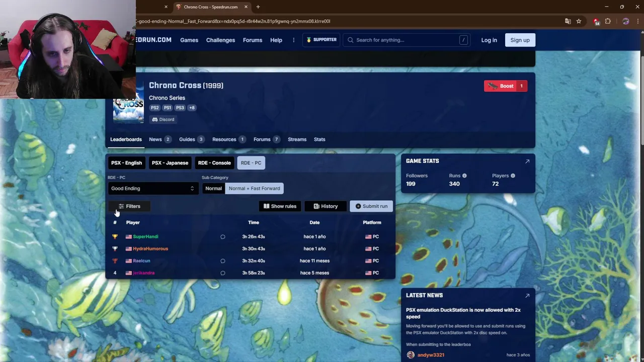Viewport: 644px width, 362px height.
Task: Expand the +8 more platforms tag
Action: [192, 108]
